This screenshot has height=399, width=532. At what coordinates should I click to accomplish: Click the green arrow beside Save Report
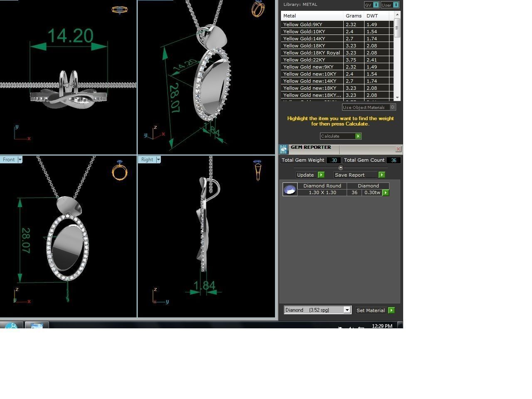tap(382, 175)
